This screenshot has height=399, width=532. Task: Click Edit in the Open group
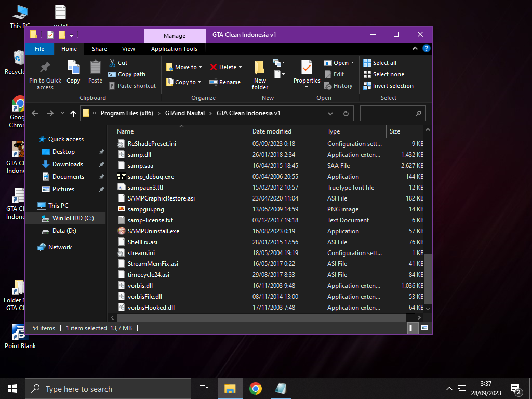(x=334, y=74)
